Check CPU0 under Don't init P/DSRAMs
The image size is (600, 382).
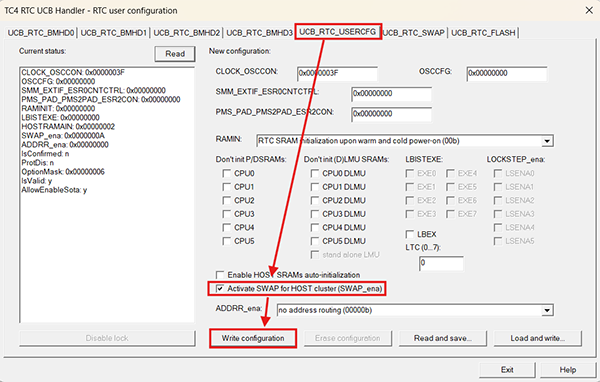tap(227, 173)
